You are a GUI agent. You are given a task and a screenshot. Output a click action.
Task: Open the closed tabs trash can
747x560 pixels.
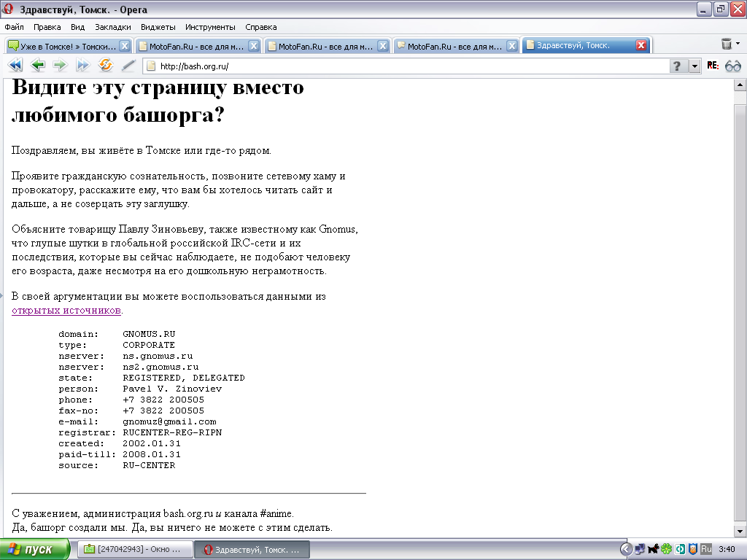click(x=727, y=44)
